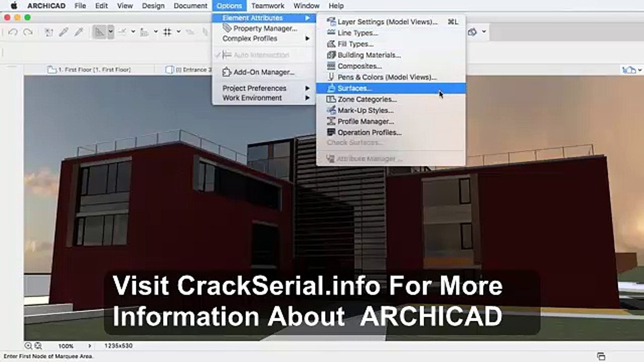Select the Inject Parameters syringe icon

pyautogui.click(x=78, y=32)
